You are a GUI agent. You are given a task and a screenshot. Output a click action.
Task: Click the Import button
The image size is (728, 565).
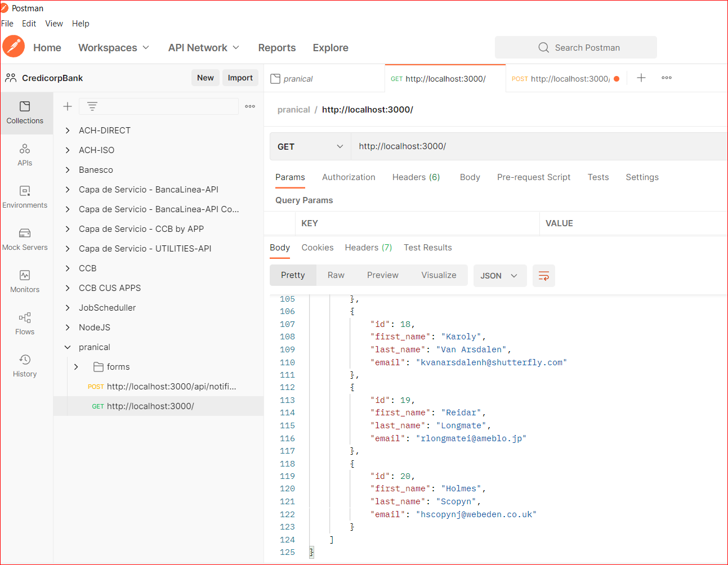tap(240, 78)
